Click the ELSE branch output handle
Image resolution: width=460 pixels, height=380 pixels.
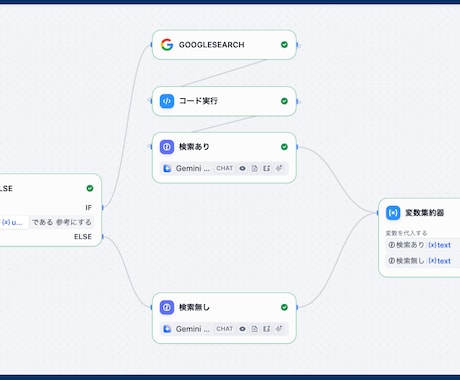pos(103,237)
